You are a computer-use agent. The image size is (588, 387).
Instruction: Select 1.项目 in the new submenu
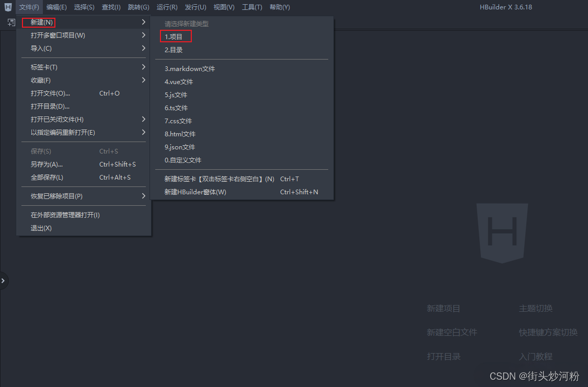tap(174, 37)
